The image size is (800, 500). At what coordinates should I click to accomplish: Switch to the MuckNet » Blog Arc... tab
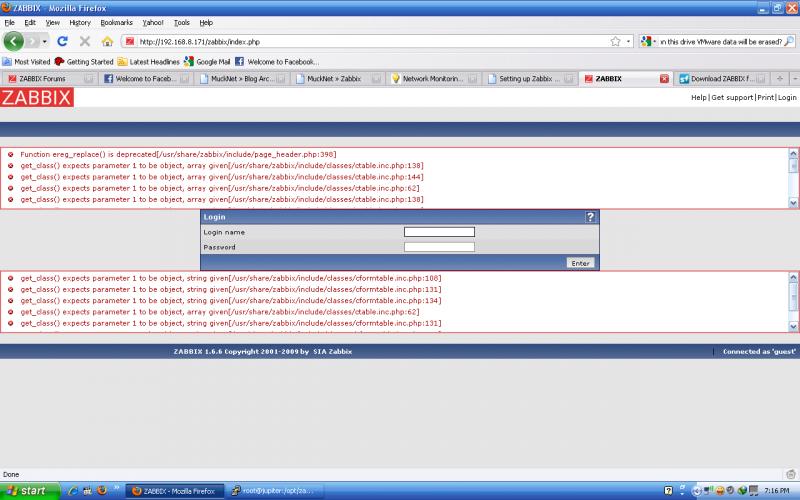[x=242, y=79]
